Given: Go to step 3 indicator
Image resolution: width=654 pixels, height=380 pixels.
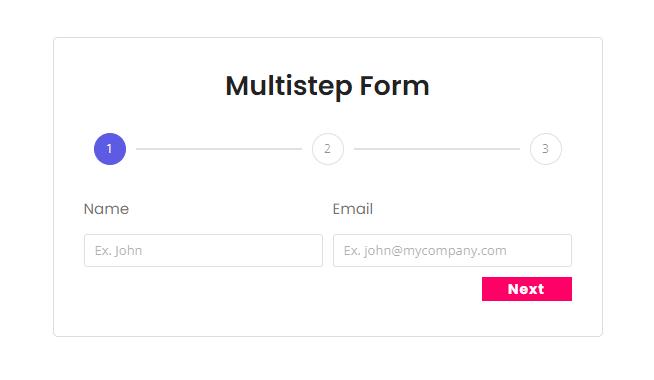Looking at the screenshot, I should coord(546,149).
